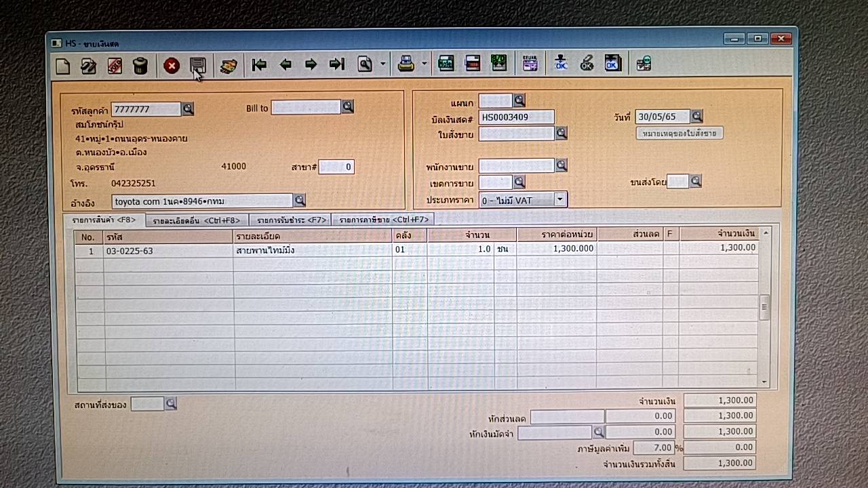The height and width of the screenshot is (488, 868).
Task: Click the อ้างอิง field with toyota com
Action: (x=202, y=201)
